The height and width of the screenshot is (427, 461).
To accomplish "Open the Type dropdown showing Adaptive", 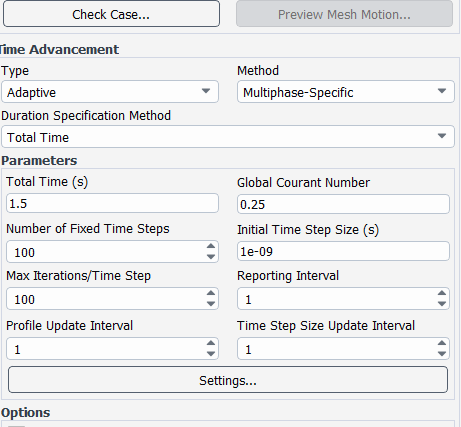I will tap(110, 92).
